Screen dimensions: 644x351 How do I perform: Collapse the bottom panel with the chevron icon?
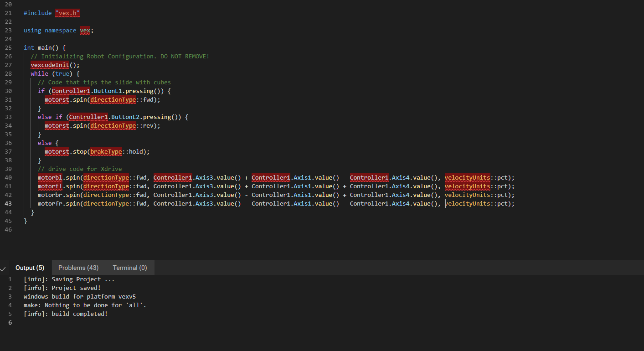point(3,268)
